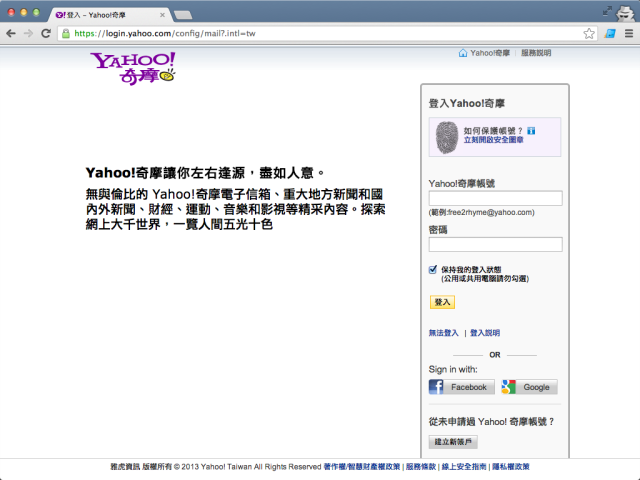Open the 隱私權政策 footer link
This screenshot has height=480, width=640.
point(511,467)
